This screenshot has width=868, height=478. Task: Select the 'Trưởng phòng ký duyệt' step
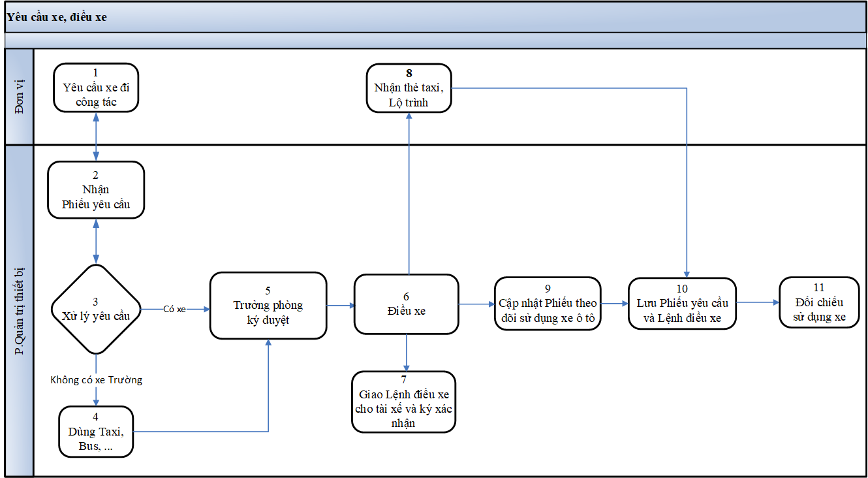(268, 305)
